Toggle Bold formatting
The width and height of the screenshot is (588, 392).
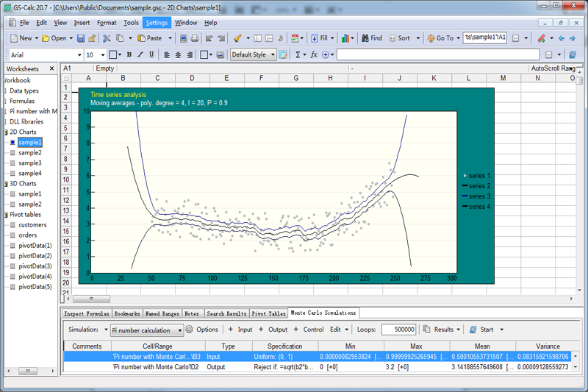point(129,54)
